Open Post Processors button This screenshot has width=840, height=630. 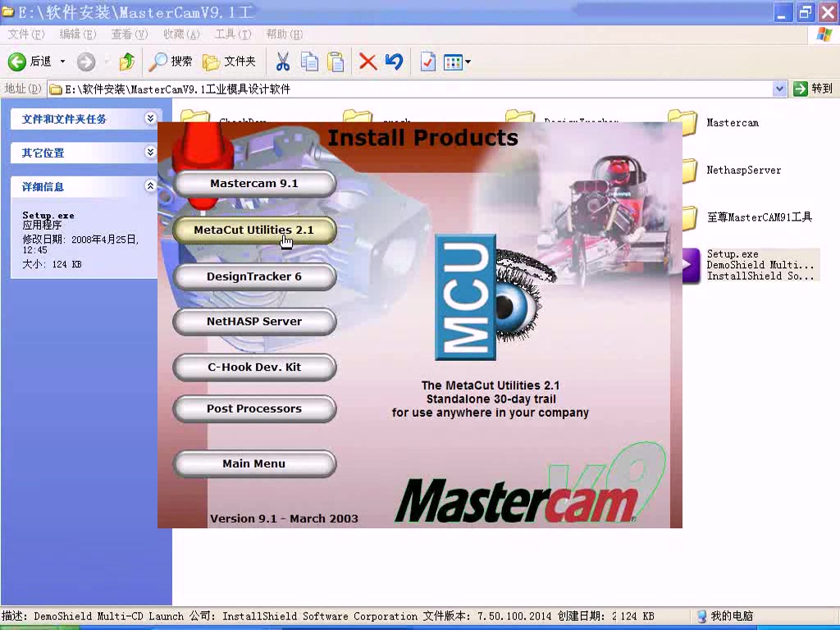pyautogui.click(x=254, y=409)
